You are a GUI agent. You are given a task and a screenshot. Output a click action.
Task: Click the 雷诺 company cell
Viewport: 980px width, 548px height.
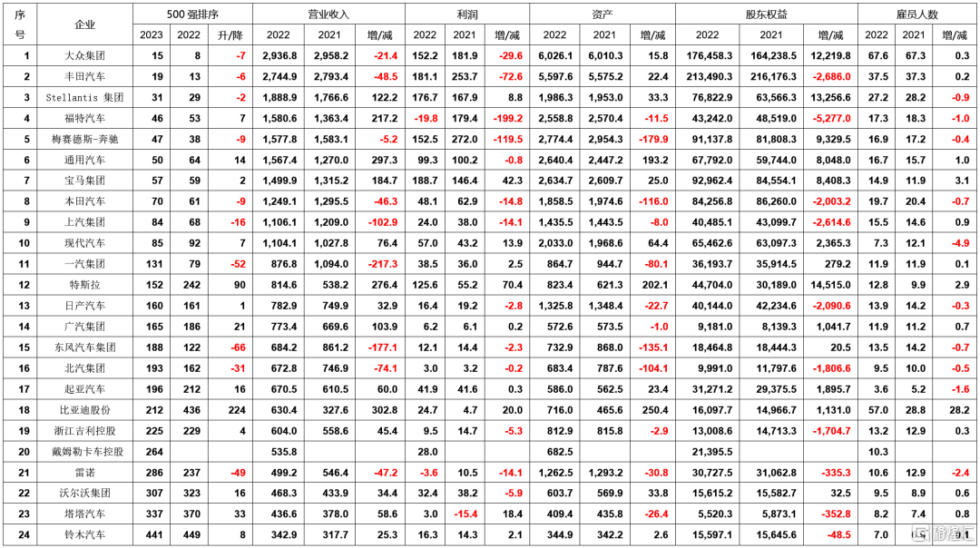(85, 473)
